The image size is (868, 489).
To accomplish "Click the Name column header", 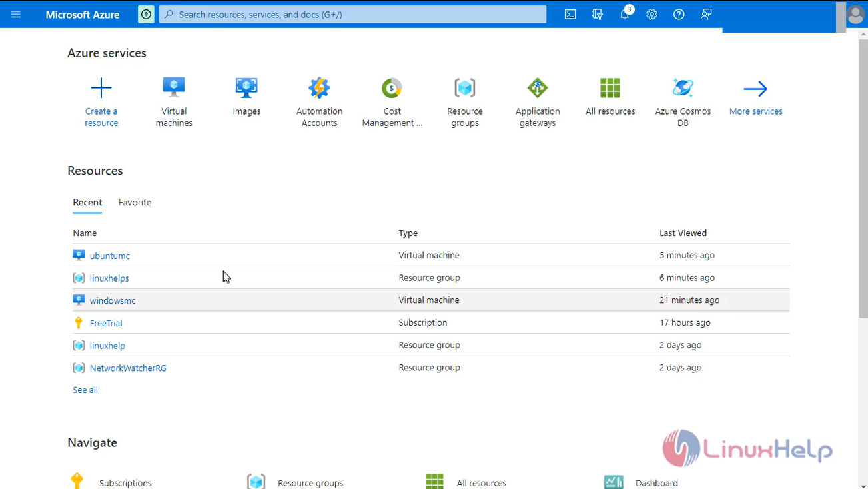I will point(85,233).
